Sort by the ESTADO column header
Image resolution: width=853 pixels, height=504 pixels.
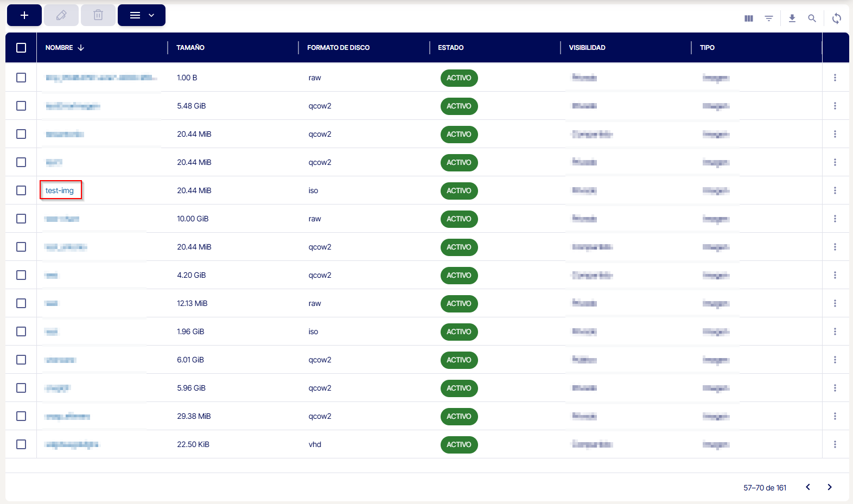click(451, 48)
